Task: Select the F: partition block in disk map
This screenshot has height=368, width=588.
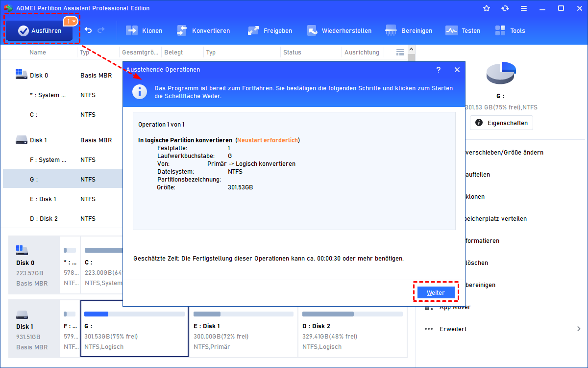Action: coord(70,329)
